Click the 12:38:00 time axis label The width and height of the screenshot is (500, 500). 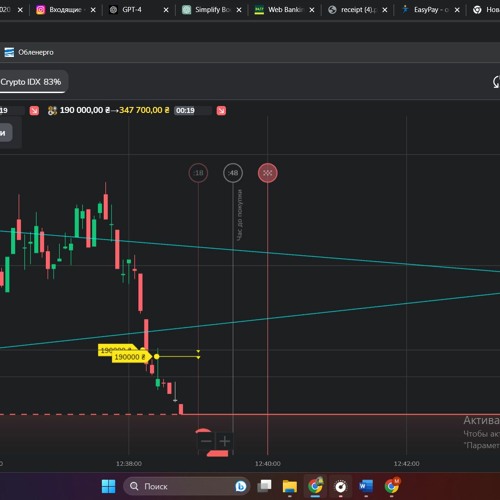[x=129, y=464]
